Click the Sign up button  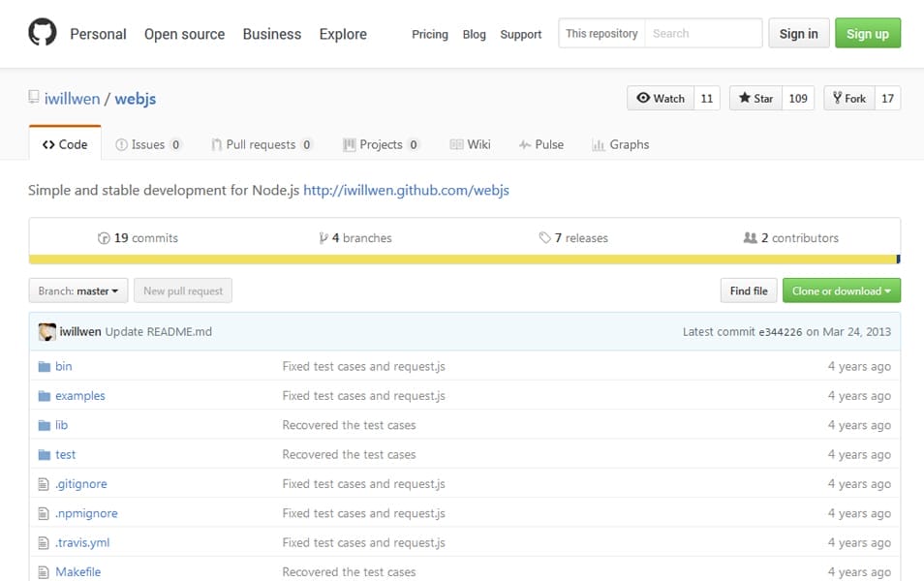coord(867,32)
